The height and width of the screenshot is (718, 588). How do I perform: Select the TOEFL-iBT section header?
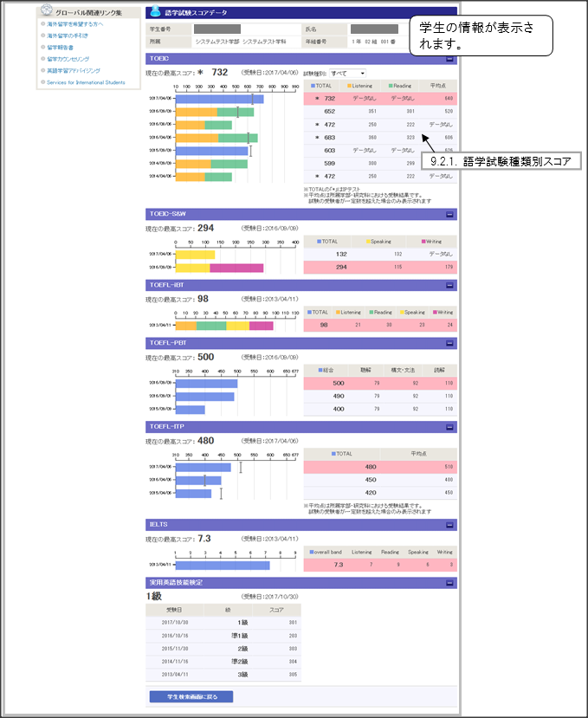tap(301, 285)
